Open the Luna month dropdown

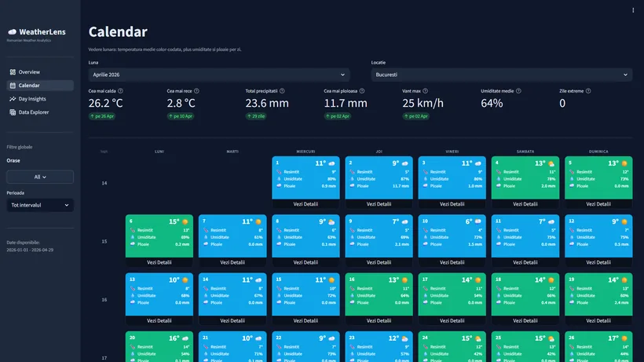pos(219,75)
